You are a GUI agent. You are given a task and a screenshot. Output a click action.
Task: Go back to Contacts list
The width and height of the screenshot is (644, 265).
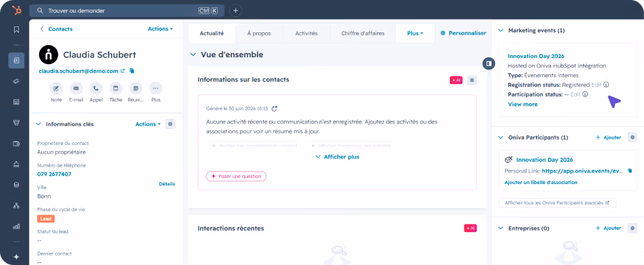(x=56, y=29)
